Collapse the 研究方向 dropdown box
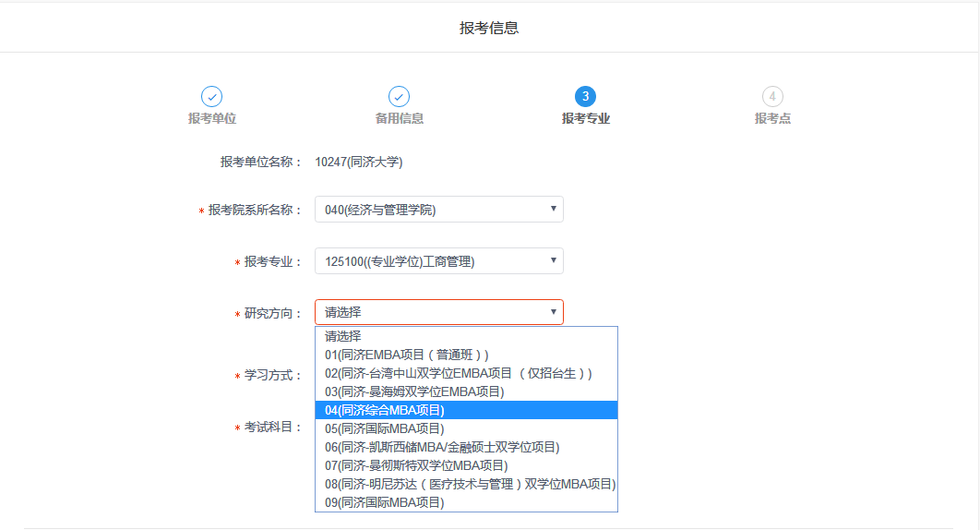Viewport: 980px width, 530px height. [438, 313]
